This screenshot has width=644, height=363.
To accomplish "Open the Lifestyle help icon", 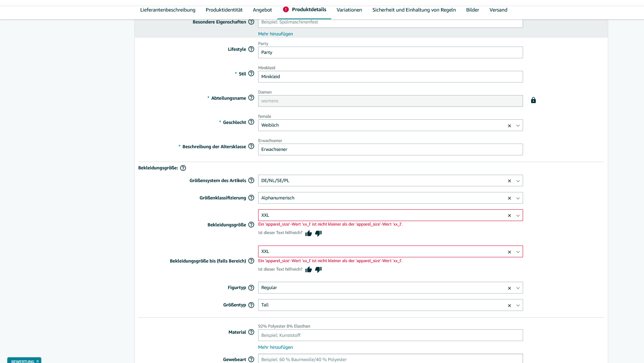I will 251,49.
